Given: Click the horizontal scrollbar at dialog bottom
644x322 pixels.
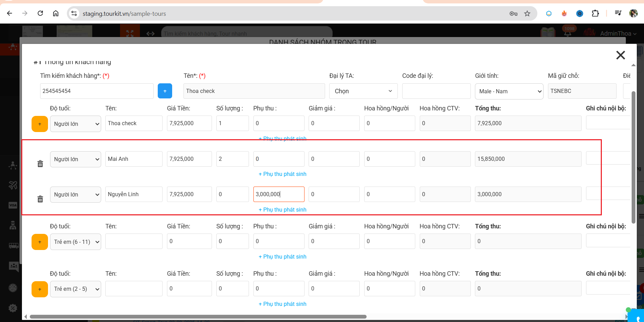Looking at the screenshot, I should point(198,317).
